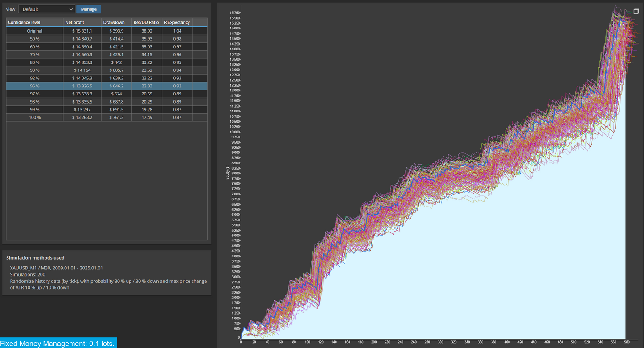The image size is (644, 348).
Task: Click net profit value $ 13 263.2
Action: click(82, 117)
